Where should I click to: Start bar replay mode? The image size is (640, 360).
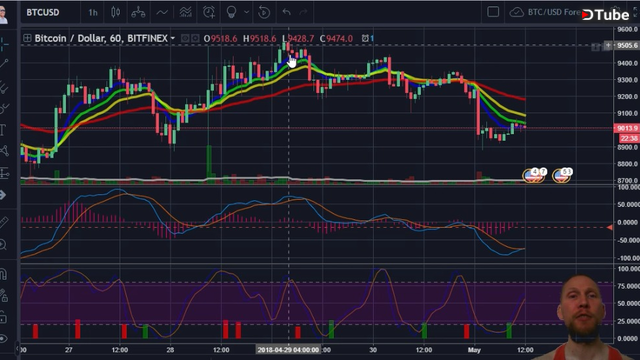(264, 13)
